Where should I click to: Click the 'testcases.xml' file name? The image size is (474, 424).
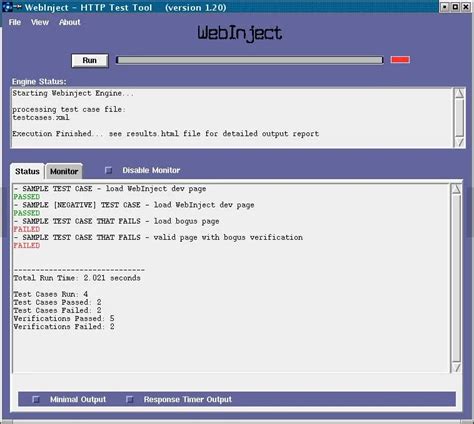(41, 117)
